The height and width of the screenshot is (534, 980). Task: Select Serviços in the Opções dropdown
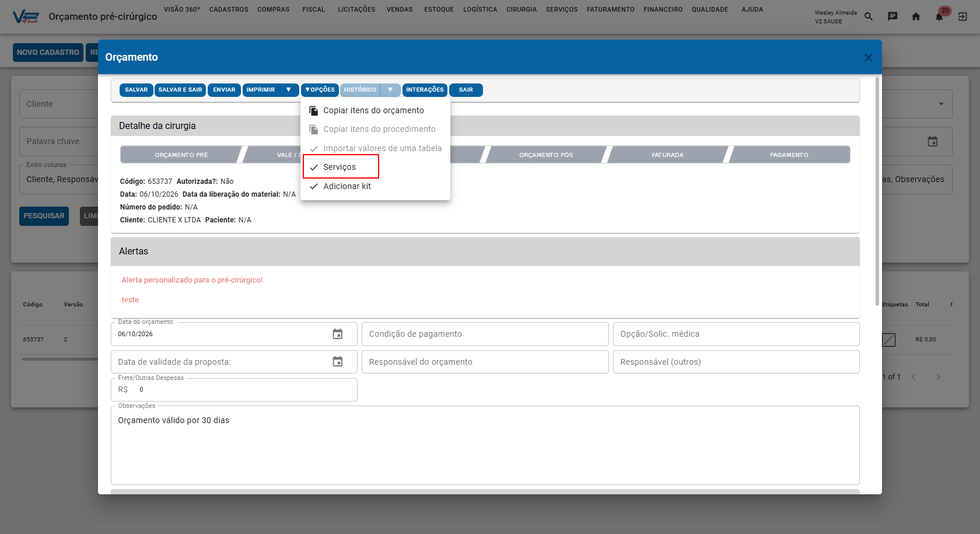click(375, 167)
